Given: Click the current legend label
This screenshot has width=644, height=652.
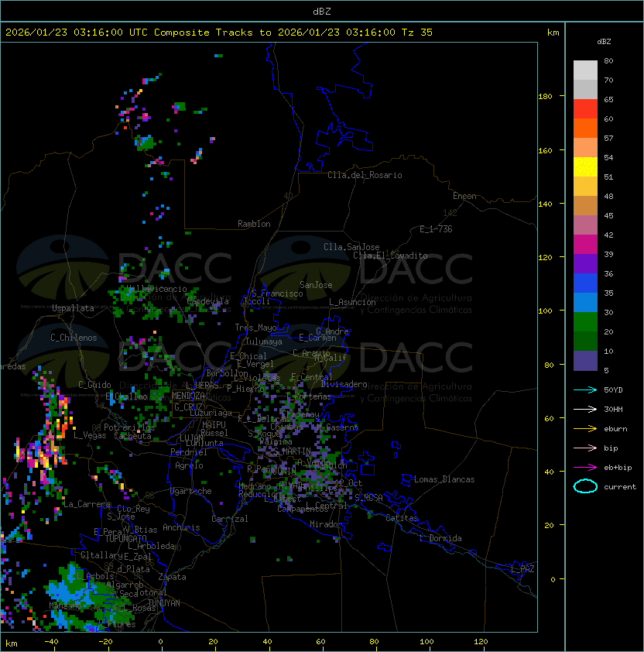Looking at the screenshot, I should click(620, 487).
